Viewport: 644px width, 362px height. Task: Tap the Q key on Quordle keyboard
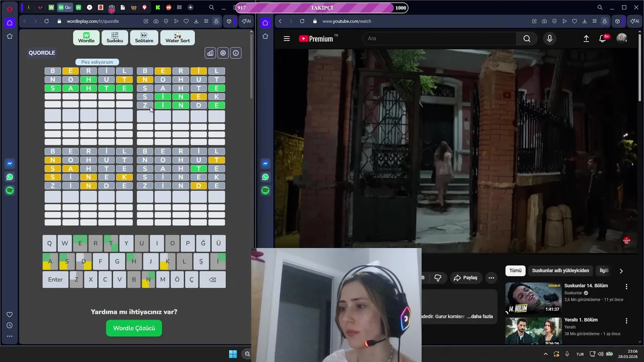click(x=49, y=243)
